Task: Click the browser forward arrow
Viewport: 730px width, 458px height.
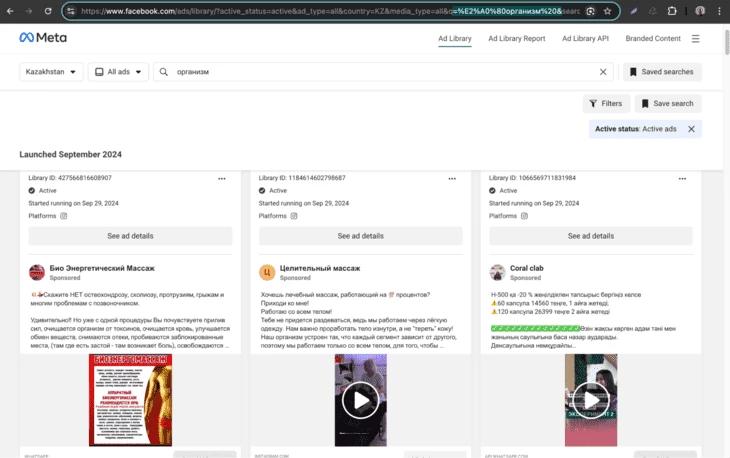Action: point(29,11)
